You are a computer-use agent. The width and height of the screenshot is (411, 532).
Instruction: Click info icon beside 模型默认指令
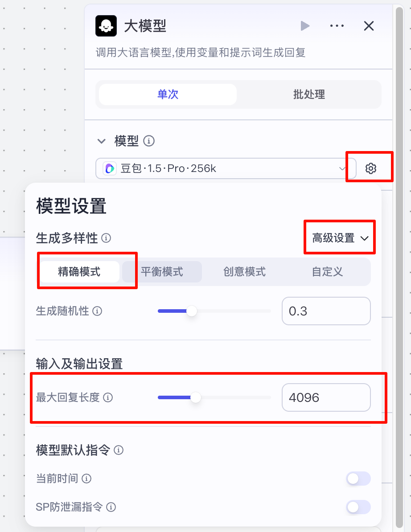[x=119, y=450]
